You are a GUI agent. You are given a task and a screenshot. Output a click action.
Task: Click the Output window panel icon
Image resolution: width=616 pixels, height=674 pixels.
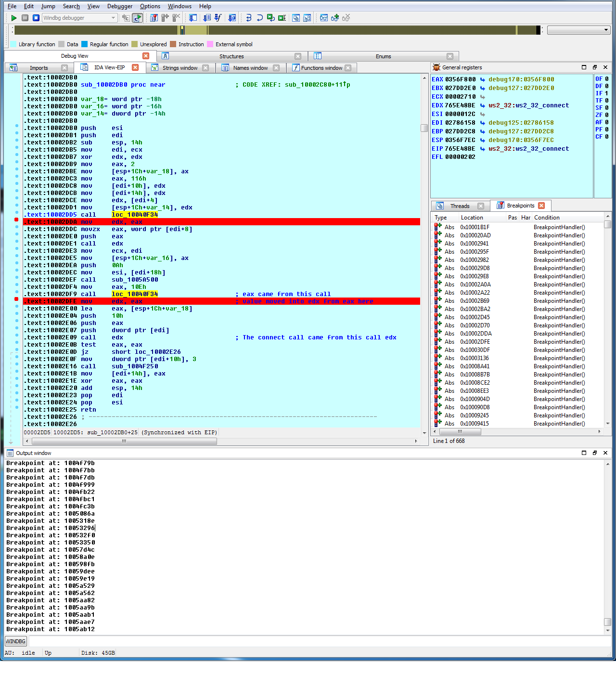click(x=11, y=453)
